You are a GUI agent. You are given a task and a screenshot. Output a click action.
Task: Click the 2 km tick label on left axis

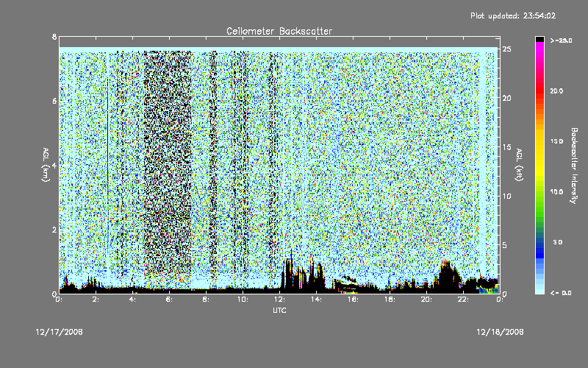54,230
